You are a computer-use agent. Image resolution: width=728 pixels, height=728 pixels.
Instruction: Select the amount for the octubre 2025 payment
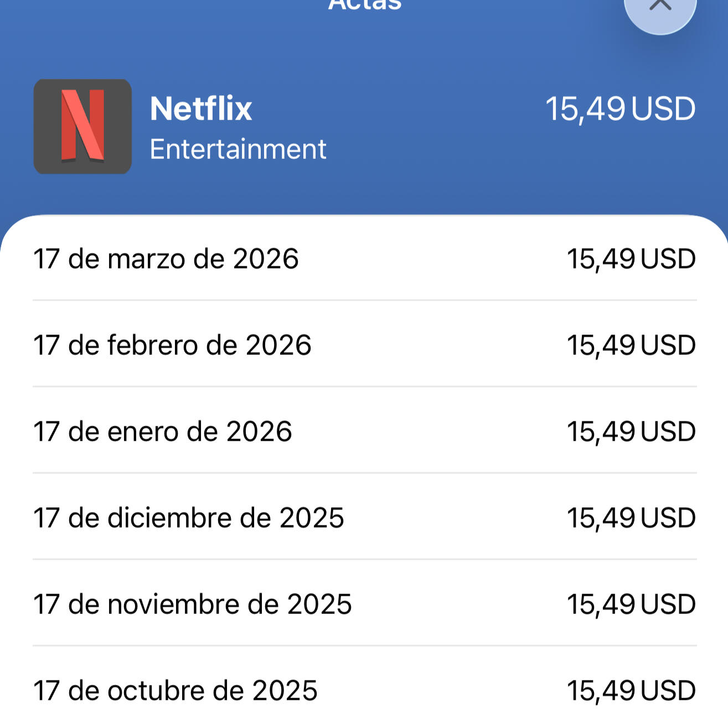coord(631,690)
